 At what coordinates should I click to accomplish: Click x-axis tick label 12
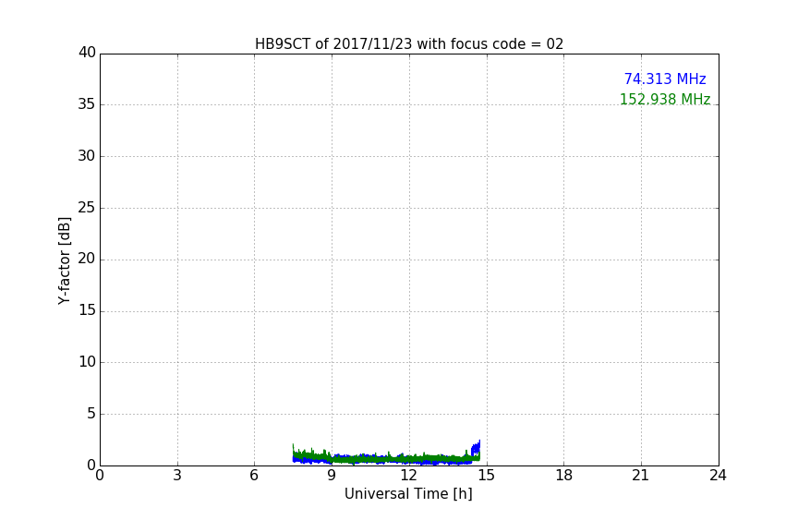[x=409, y=476]
